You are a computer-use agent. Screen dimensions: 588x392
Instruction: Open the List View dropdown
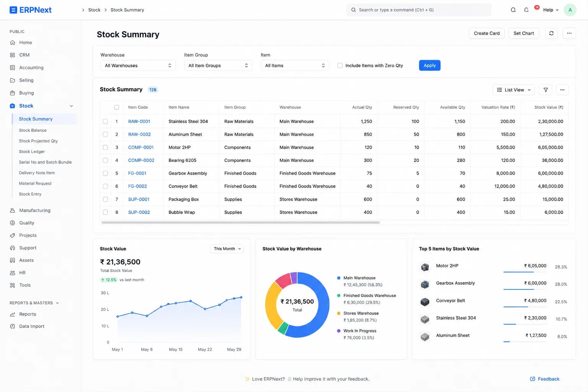(x=513, y=90)
